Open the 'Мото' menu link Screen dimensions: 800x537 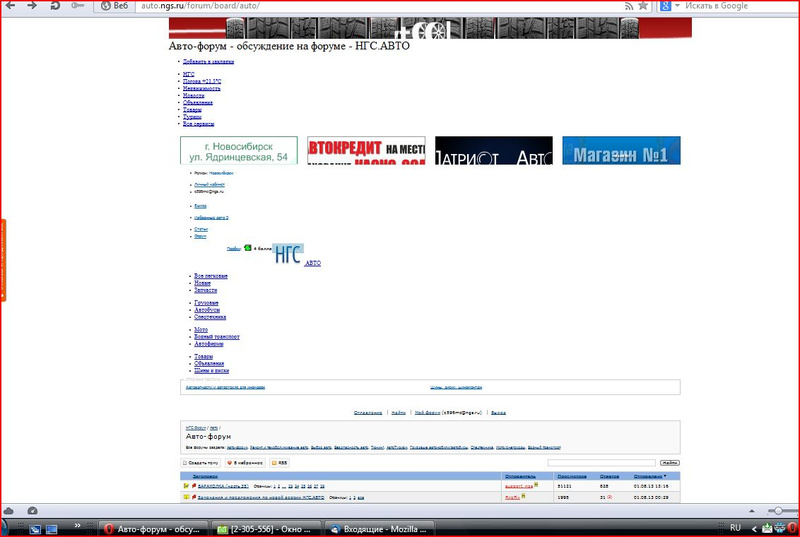201,330
